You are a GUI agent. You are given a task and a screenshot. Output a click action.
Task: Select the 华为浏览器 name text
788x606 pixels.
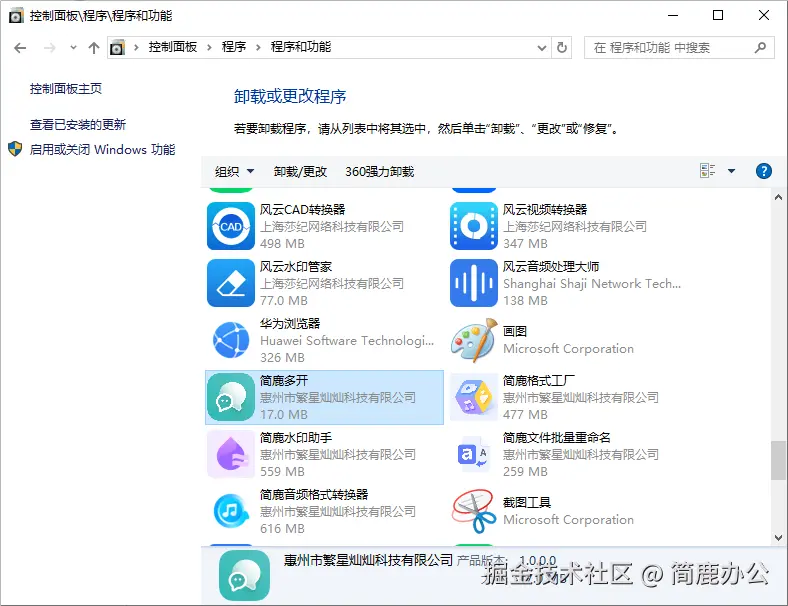tap(290, 323)
